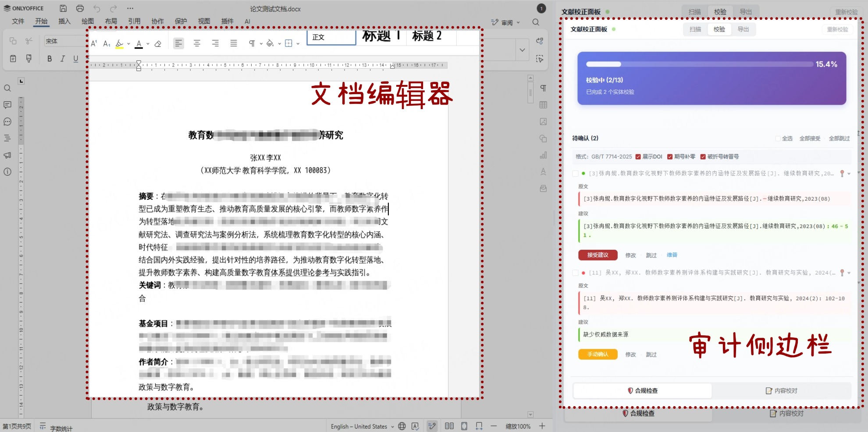Align paragraph to the left
This screenshot has width=868, height=432.
tap(178, 43)
